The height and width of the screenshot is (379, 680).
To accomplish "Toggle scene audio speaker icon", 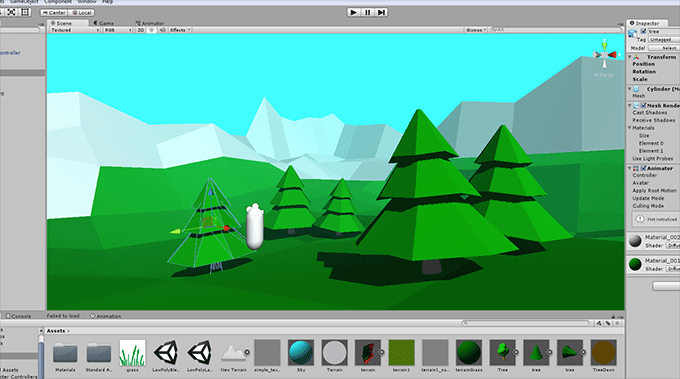I will (x=162, y=30).
